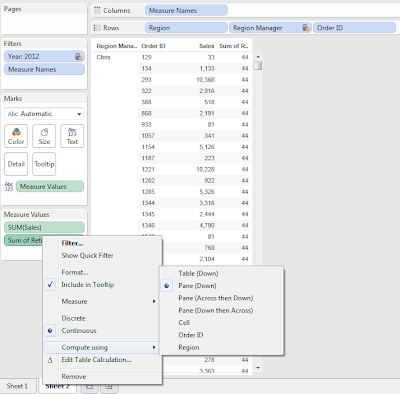
Task: Click Order ID 1346 cell
Action: click(148, 225)
